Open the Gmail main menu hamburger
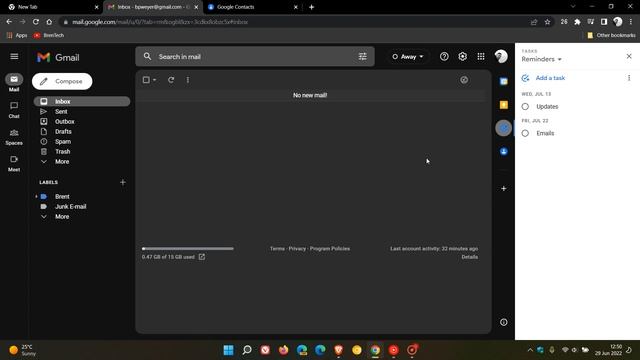Screen dimensions: 640x360 click(14, 56)
